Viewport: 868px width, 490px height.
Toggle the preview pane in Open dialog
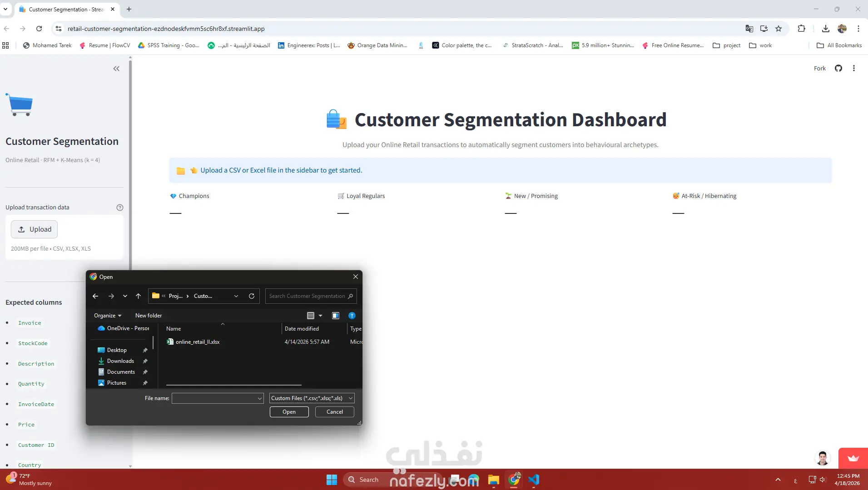click(x=336, y=316)
